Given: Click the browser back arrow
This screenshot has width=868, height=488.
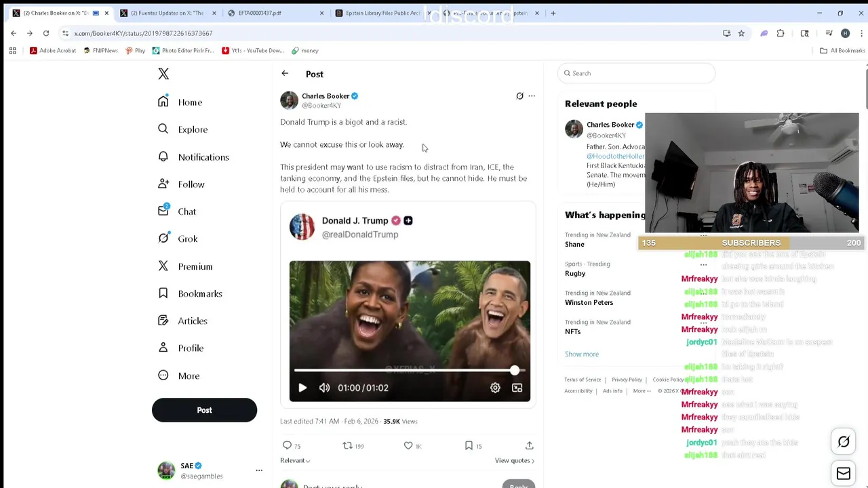Looking at the screenshot, I should [14, 33].
